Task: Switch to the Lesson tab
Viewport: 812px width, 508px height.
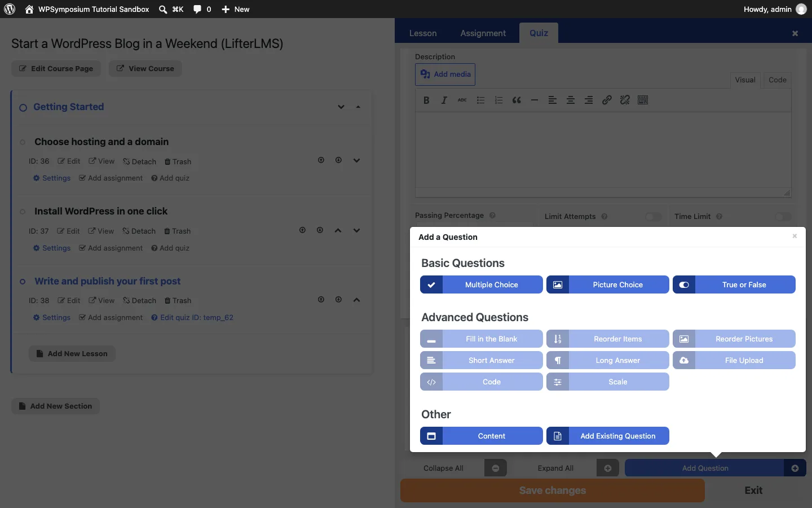Action: [x=423, y=33]
